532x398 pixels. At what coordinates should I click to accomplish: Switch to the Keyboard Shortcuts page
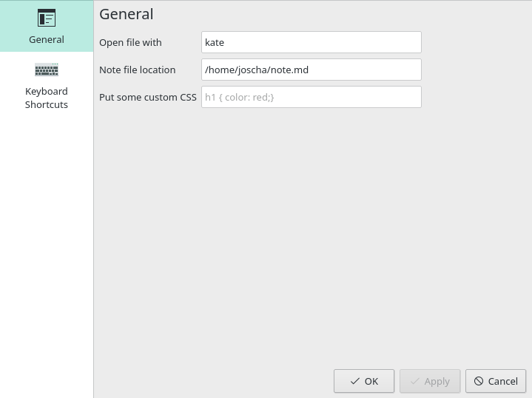[x=47, y=85]
